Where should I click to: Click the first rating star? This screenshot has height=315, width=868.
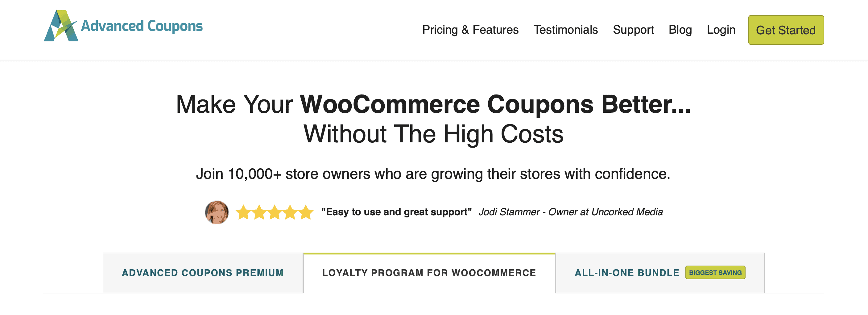243,212
